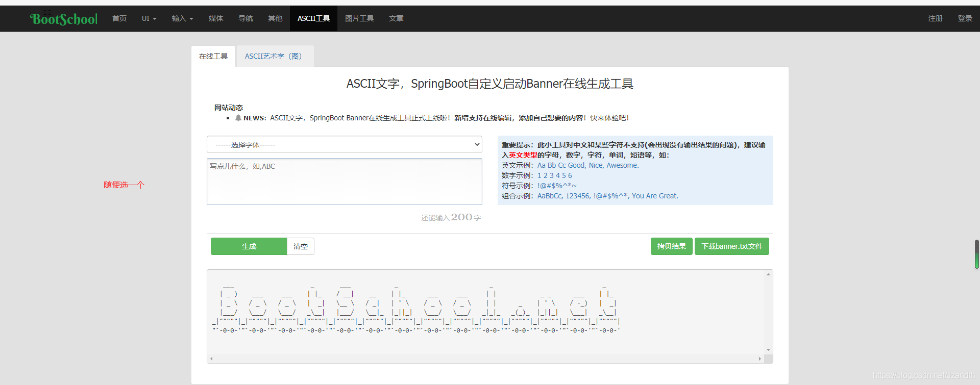Expand the UI dropdown menu
Viewport: 980px width, 385px height.
click(x=149, y=18)
